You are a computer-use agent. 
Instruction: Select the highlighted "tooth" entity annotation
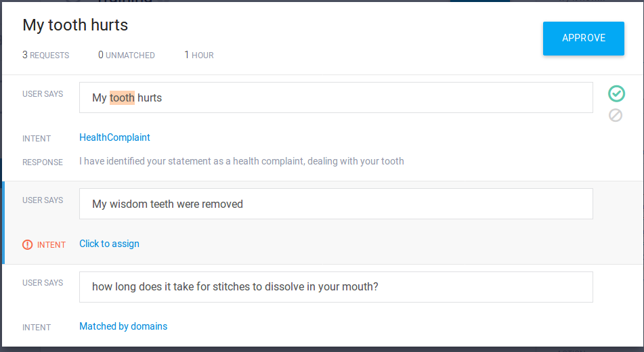point(122,97)
